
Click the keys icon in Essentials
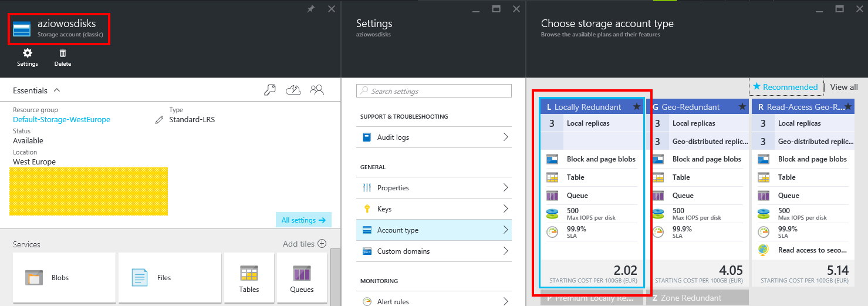click(270, 90)
